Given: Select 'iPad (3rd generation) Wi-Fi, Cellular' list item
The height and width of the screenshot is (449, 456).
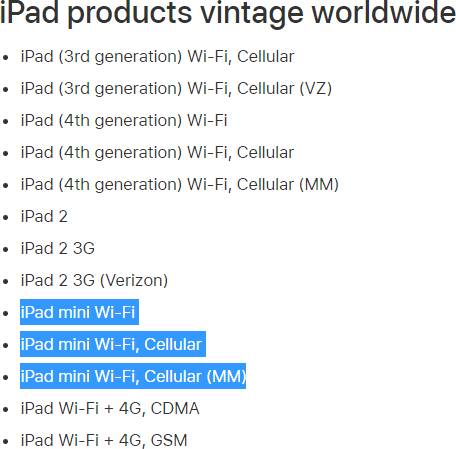Looking at the screenshot, I should (x=157, y=56).
